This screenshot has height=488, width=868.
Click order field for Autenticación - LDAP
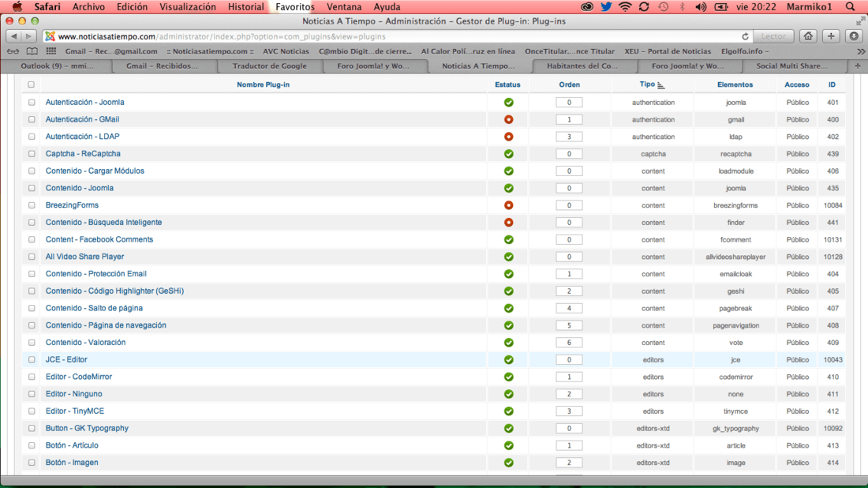click(569, 137)
